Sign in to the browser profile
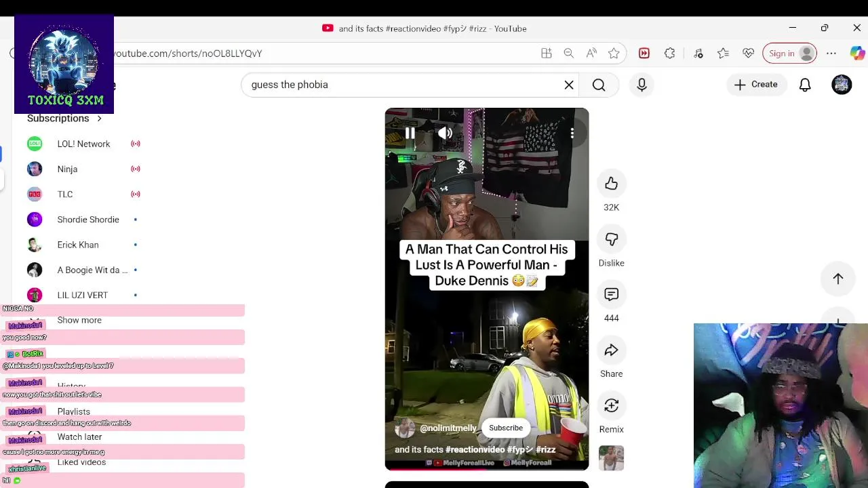Image resolution: width=868 pixels, height=488 pixels. [x=789, y=54]
